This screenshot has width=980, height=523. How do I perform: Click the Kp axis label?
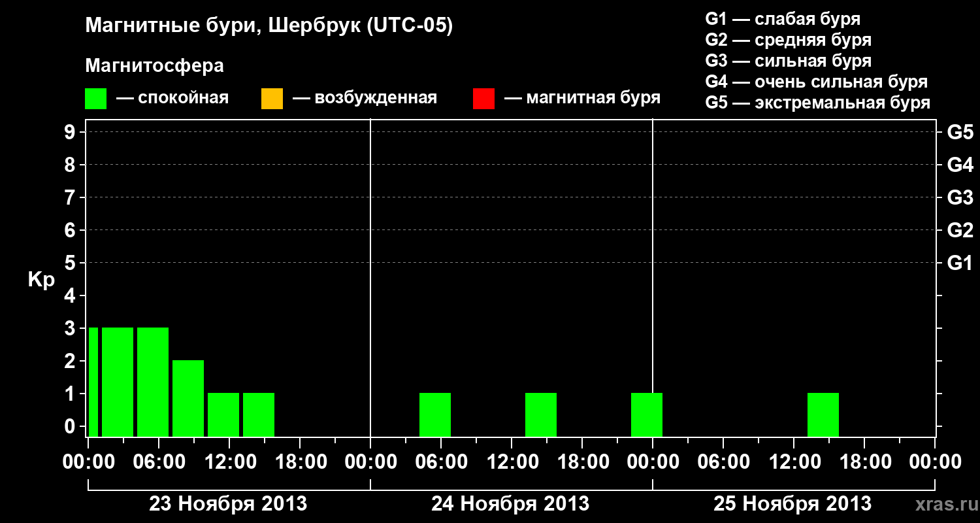(x=41, y=280)
